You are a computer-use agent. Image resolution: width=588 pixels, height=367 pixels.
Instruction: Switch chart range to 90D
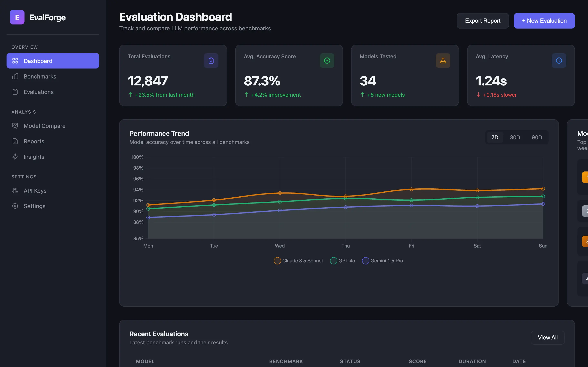(x=537, y=137)
